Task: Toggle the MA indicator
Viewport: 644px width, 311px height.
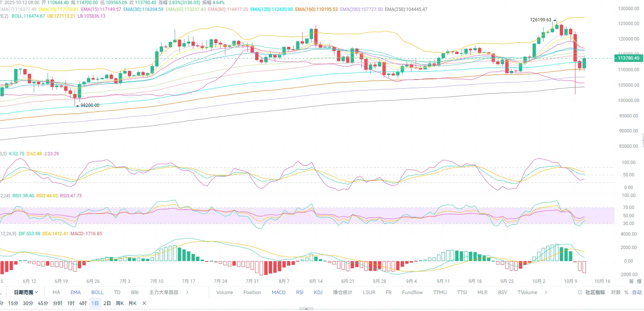Action: coord(56,292)
